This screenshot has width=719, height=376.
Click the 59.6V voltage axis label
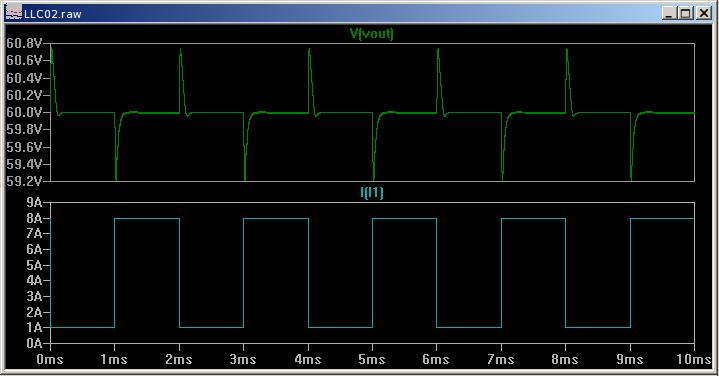(24, 147)
